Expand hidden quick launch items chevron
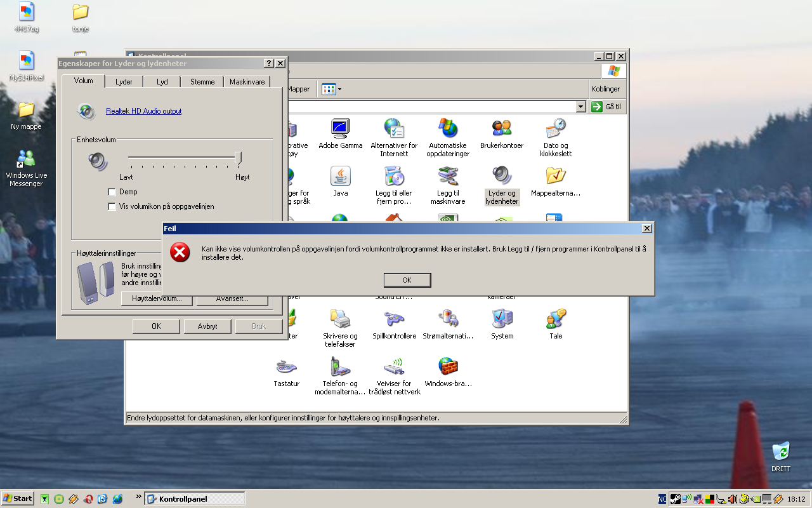 pos(138,497)
